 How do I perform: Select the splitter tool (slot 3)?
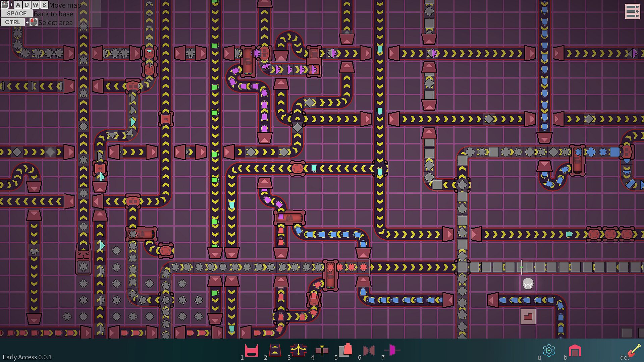click(x=298, y=351)
